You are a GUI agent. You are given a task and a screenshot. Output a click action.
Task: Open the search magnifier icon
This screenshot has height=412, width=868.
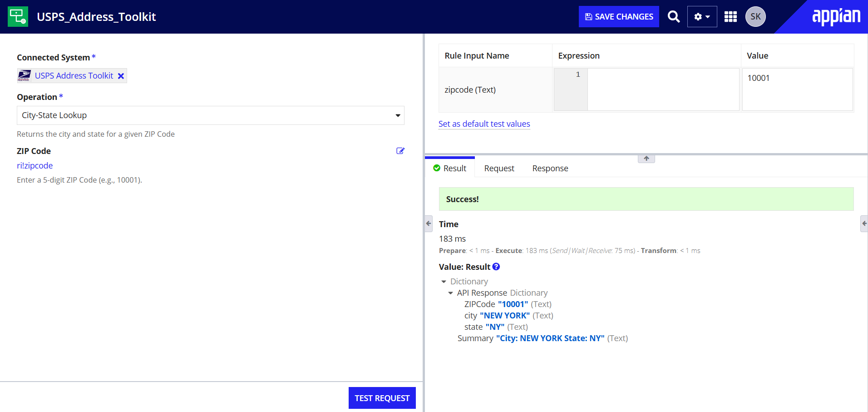674,17
